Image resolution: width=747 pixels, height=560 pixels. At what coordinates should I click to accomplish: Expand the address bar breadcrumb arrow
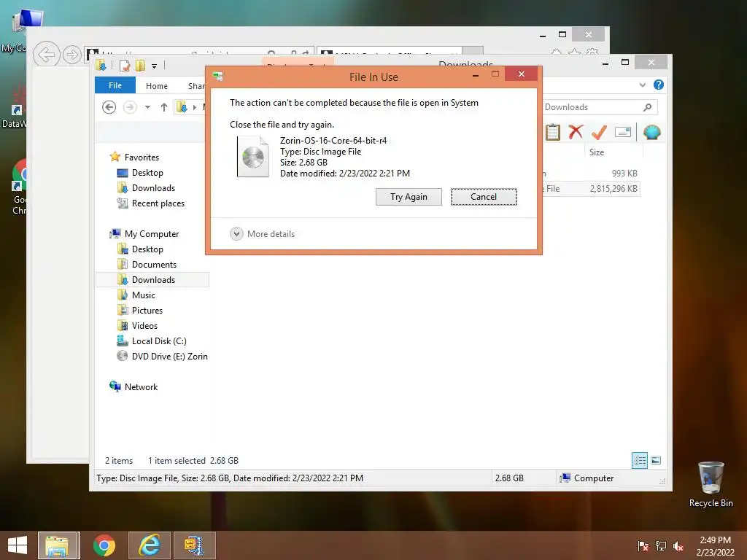194,108
